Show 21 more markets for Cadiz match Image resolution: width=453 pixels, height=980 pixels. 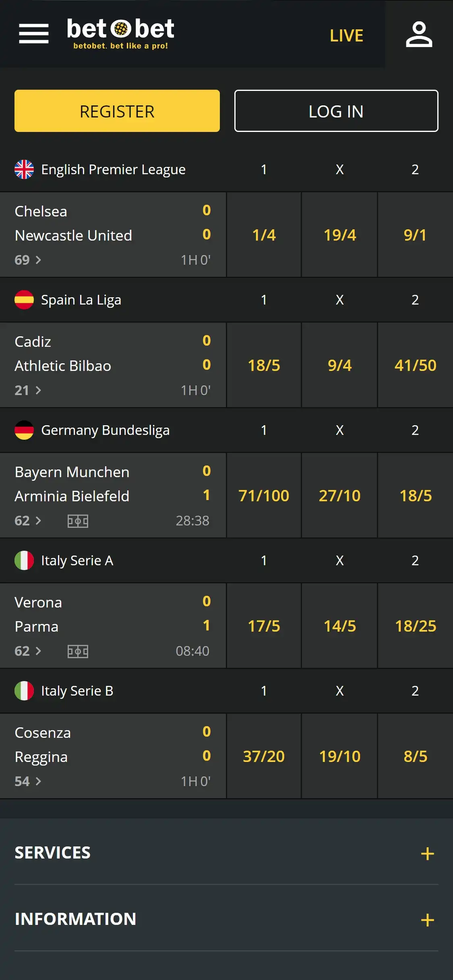pos(28,390)
